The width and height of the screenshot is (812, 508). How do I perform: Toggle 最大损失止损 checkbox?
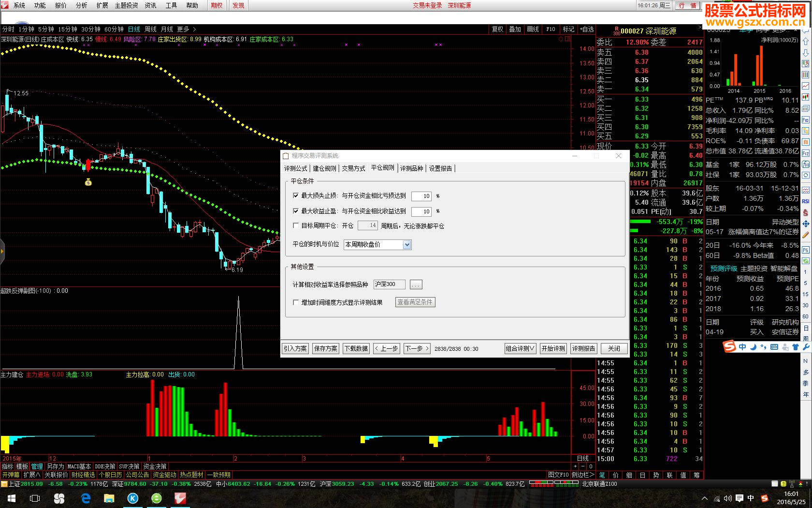(296, 195)
